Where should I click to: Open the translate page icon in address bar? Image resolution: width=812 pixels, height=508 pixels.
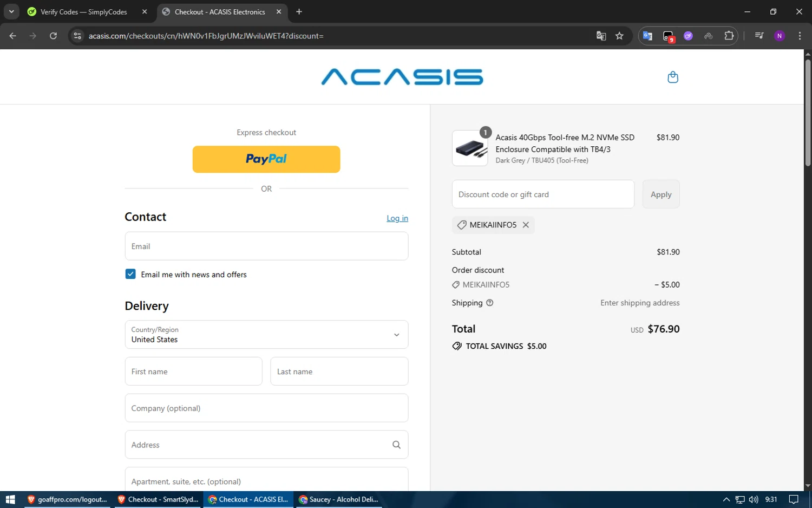pyautogui.click(x=601, y=36)
